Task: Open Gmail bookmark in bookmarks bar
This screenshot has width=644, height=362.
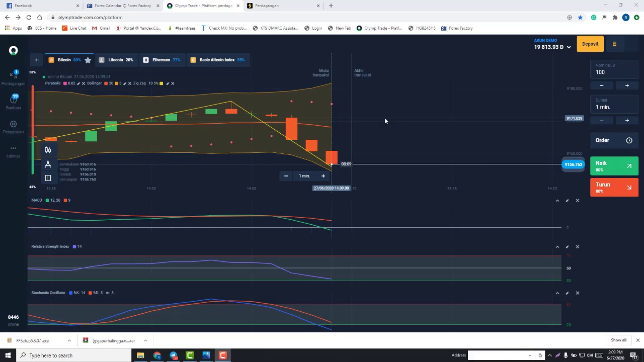Action: pos(101,28)
